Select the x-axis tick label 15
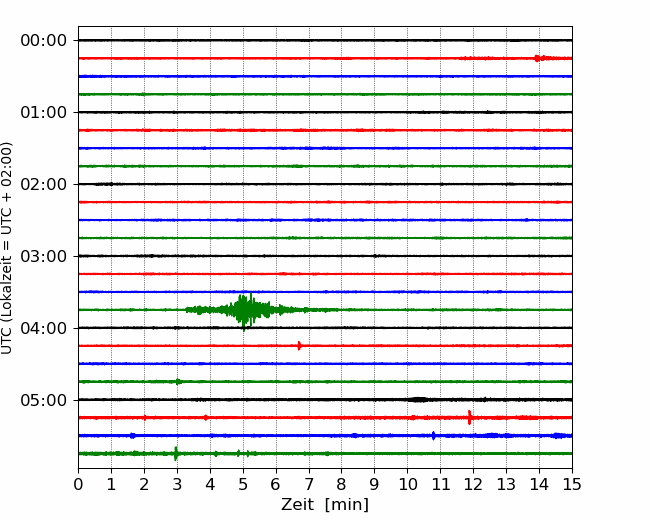This screenshot has width=650, height=520. [x=572, y=484]
